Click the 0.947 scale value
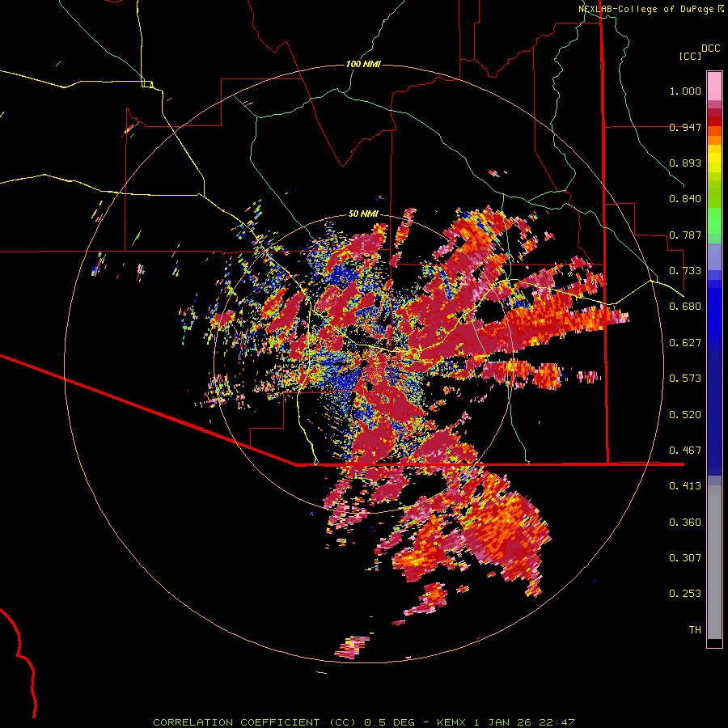The width and height of the screenshot is (728, 728). (x=685, y=127)
